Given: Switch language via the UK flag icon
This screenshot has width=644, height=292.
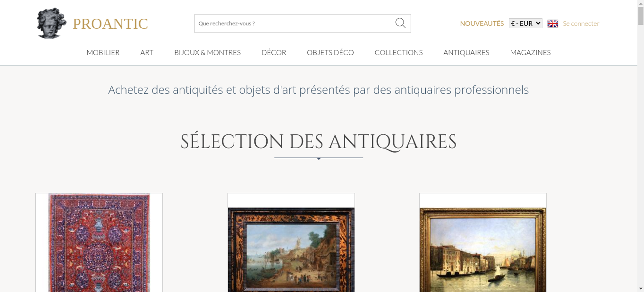Looking at the screenshot, I should tap(553, 23).
